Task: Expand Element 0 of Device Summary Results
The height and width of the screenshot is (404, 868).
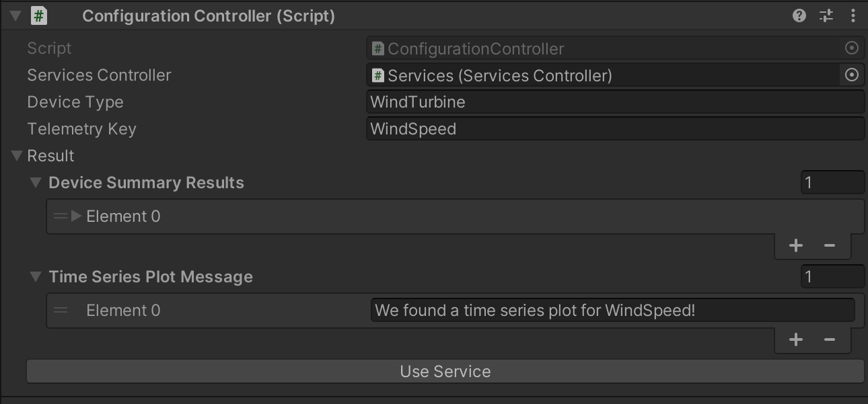Action: click(x=76, y=216)
